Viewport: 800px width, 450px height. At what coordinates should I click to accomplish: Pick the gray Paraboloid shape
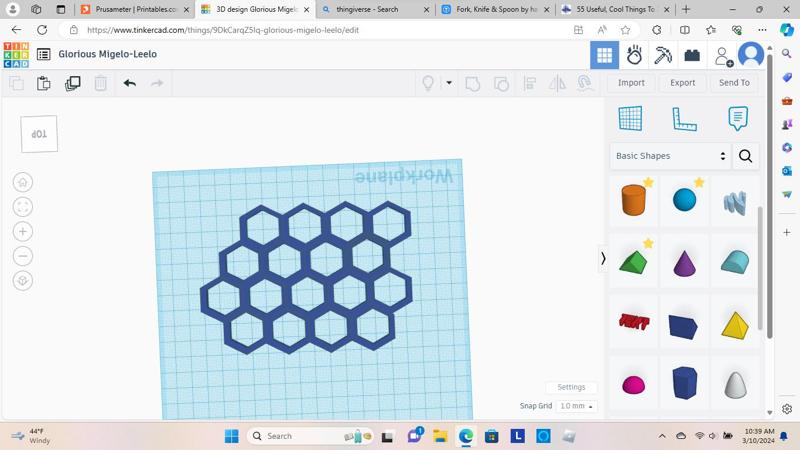(735, 385)
